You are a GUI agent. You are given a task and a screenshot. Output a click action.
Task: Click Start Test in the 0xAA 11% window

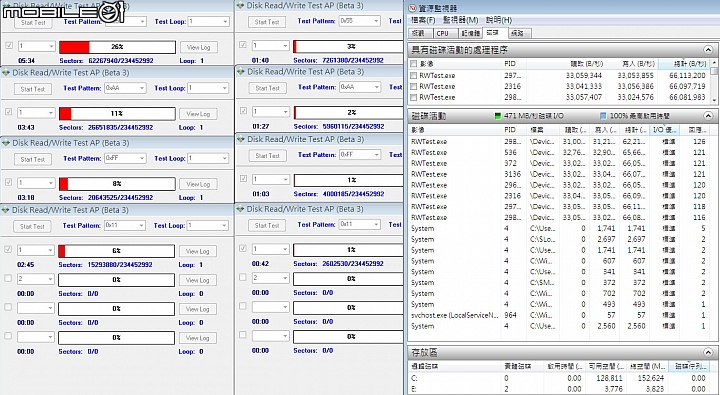(33, 89)
